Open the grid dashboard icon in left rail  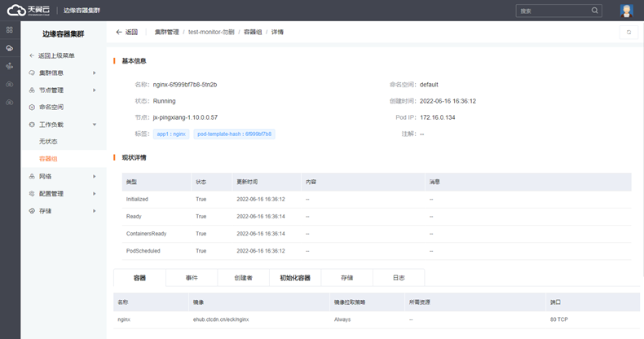(10, 30)
